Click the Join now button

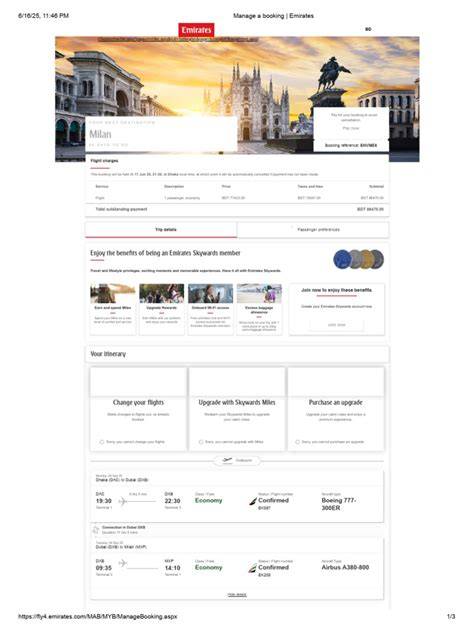click(337, 325)
